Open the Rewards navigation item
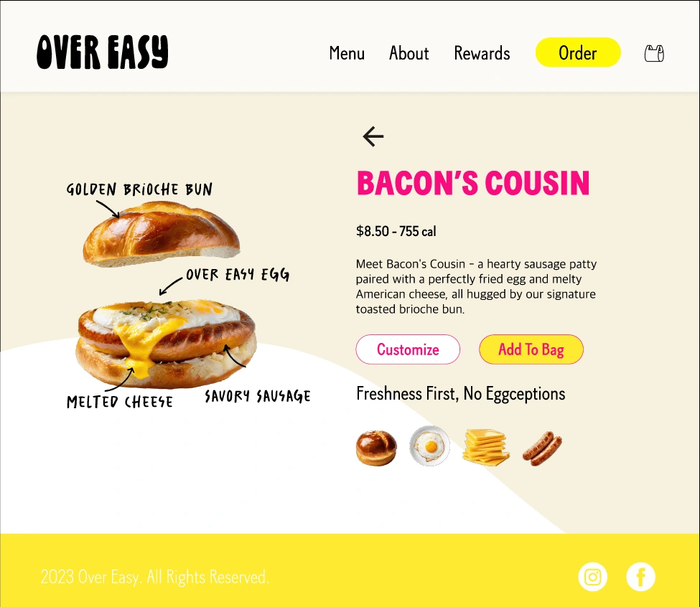This screenshot has height=607, width=700. [482, 53]
